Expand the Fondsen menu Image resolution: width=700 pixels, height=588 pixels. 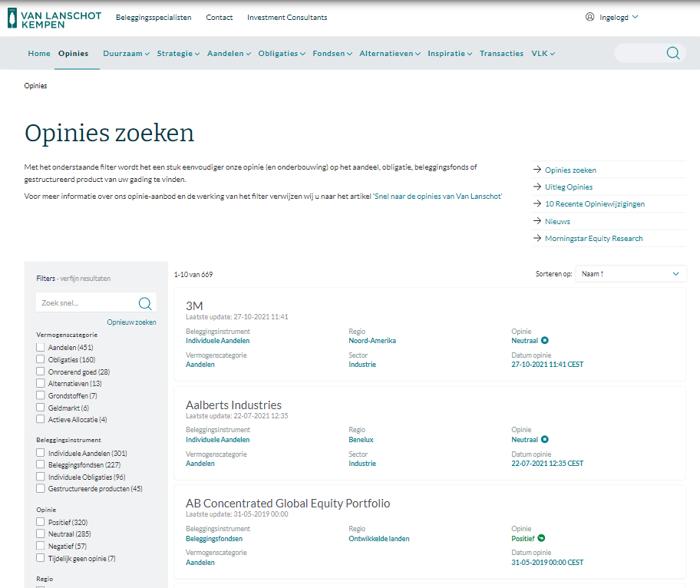(x=332, y=54)
